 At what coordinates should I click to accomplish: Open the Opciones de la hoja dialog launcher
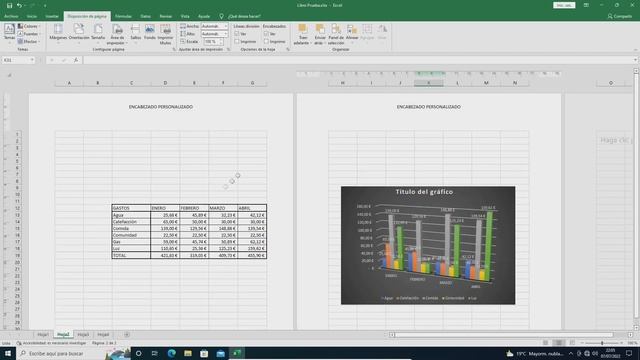tap(288, 49)
